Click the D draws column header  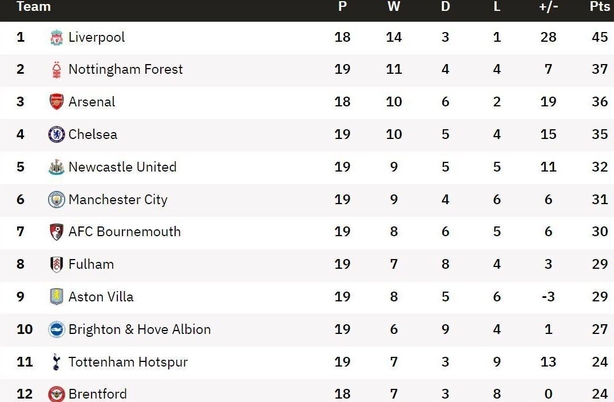pyautogui.click(x=445, y=6)
